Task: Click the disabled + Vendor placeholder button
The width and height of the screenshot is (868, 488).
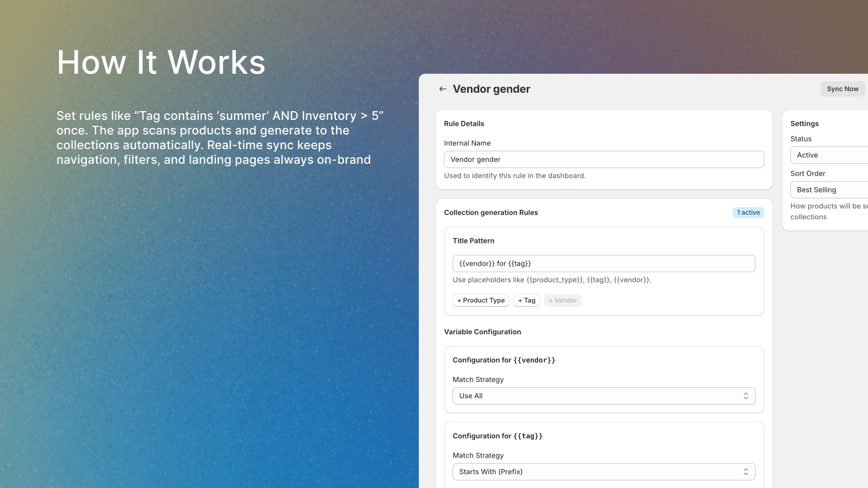Action: (x=563, y=300)
